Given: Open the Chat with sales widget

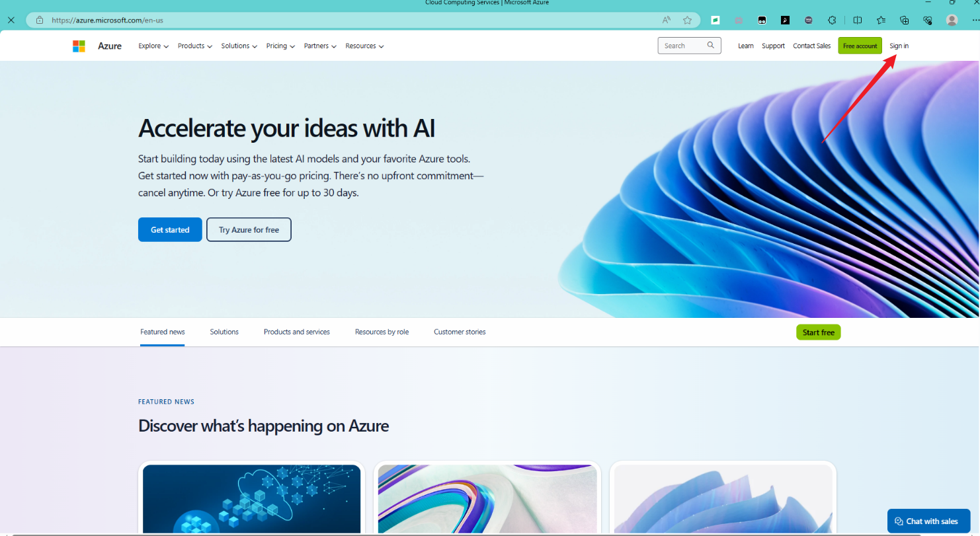Looking at the screenshot, I should (928, 521).
